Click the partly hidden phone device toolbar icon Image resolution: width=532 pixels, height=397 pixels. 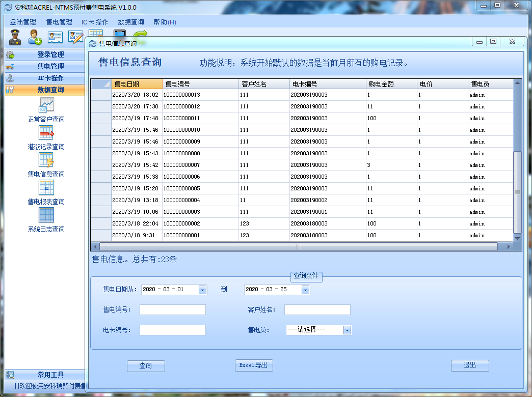[120, 33]
